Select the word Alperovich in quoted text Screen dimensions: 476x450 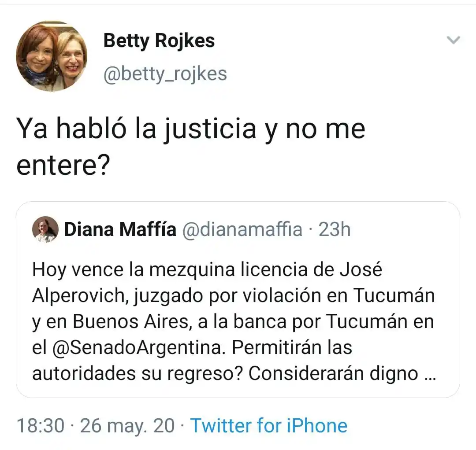click(x=77, y=295)
